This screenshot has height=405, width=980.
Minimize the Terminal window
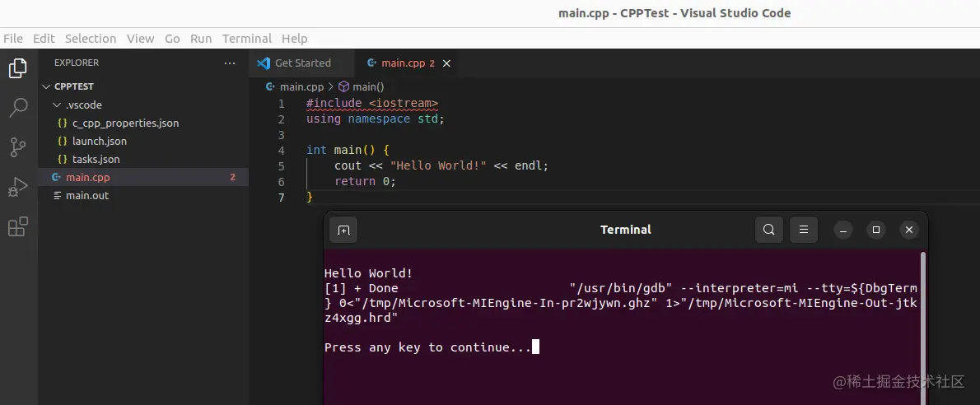point(843,230)
